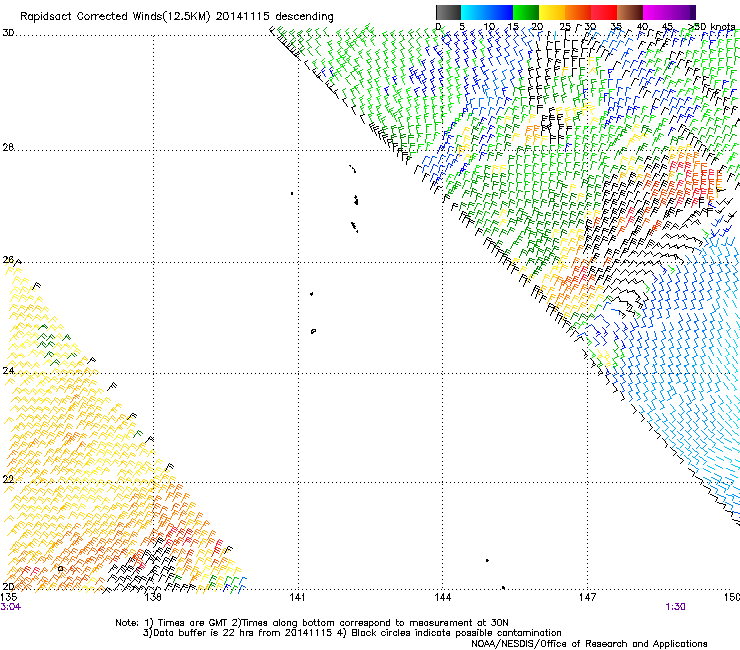Click the brown 35-40 knots legend swatch

coord(630,12)
